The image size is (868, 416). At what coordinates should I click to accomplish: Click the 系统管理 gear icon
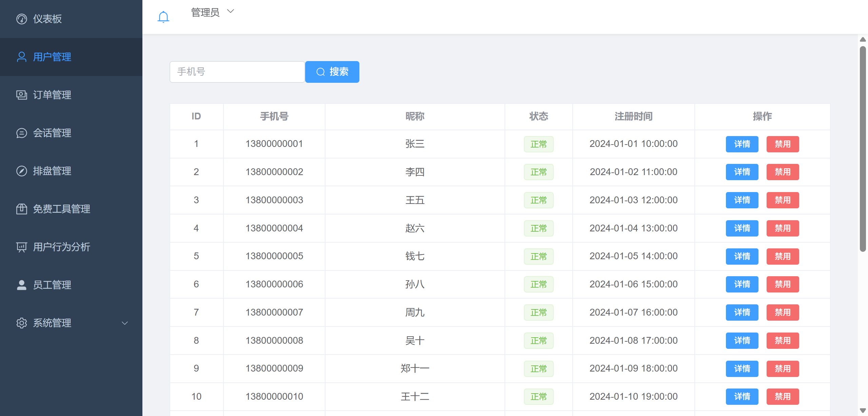tap(21, 323)
